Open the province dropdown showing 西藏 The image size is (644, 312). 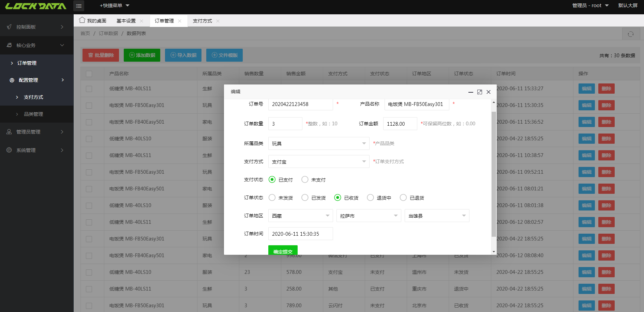tap(301, 216)
